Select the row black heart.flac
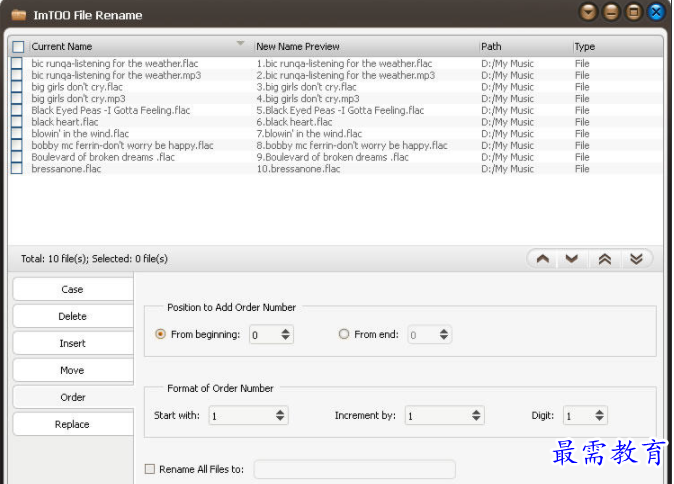Screen dimensions: 674x484 coord(335,122)
